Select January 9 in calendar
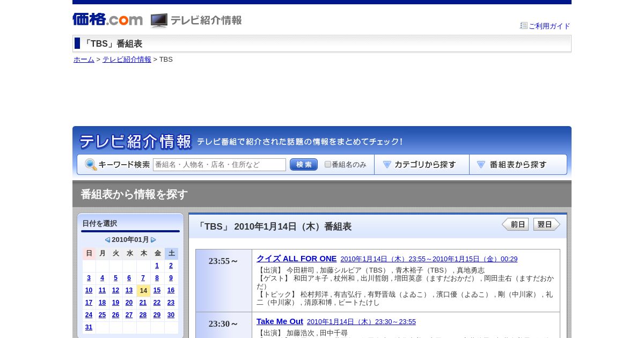644x338 pixels. pyautogui.click(x=171, y=278)
